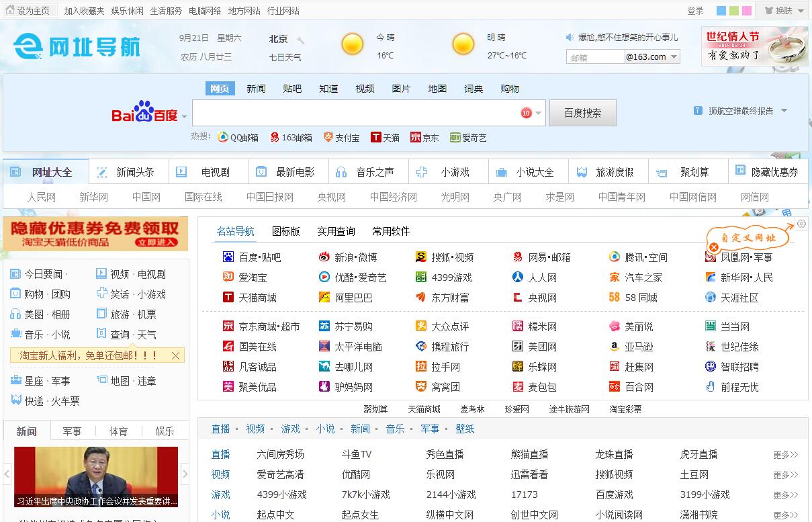Open the 人民网 link

pos(42,197)
